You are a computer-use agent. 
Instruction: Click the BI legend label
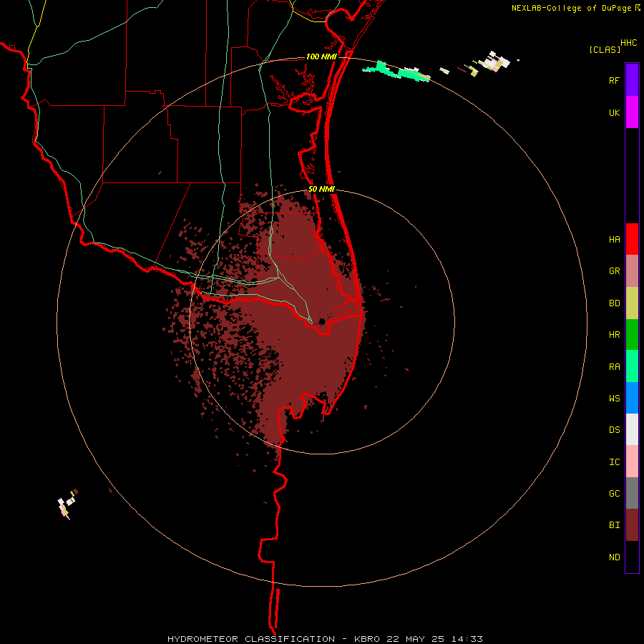(x=614, y=525)
